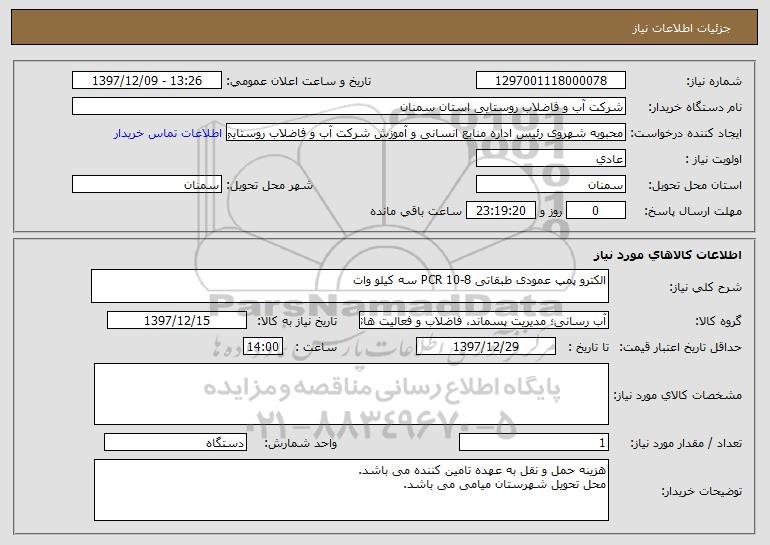The width and height of the screenshot is (770, 545).
Task: Click the تاریخ نیاز به کالا label
Action: [297, 321]
